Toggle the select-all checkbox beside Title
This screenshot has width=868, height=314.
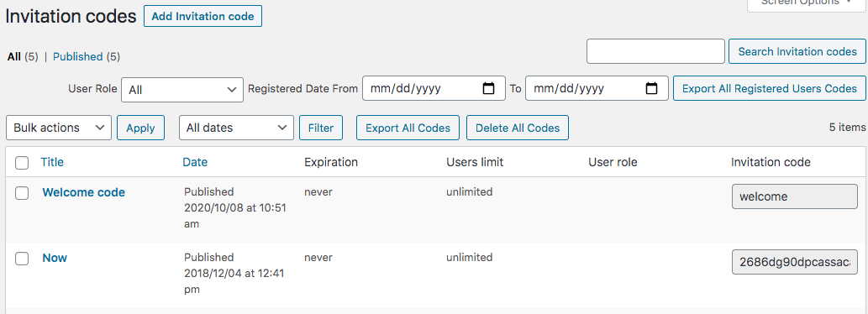pyautogui.click(x=22, y=163)
